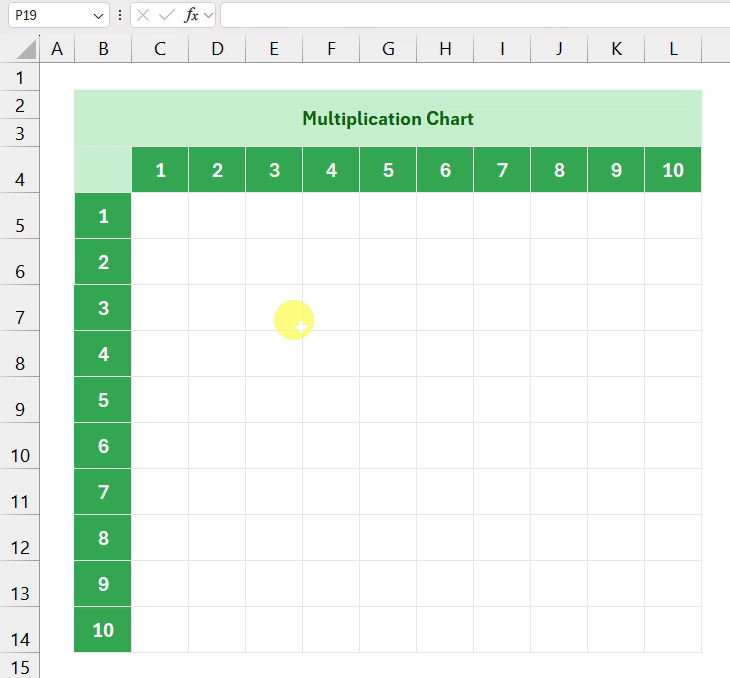Click into the formula bar input
Viewport: 730px width, 678px height.
pyautogui.click(x=475, y=15)
